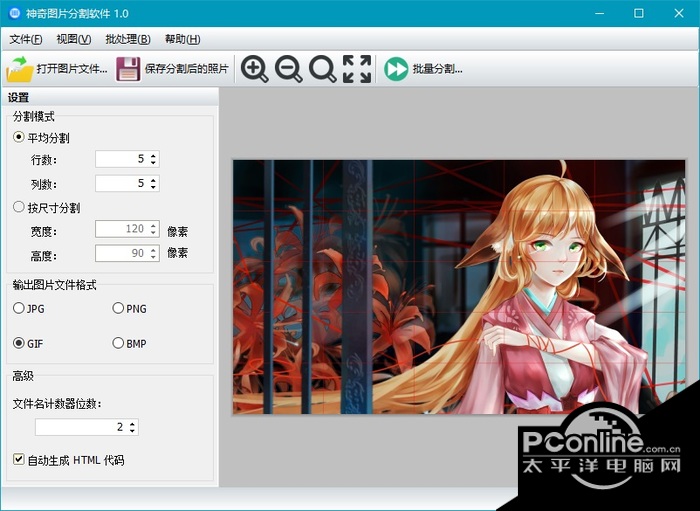
Task: Click the preview image with split grid
Action: pos(458,287)
